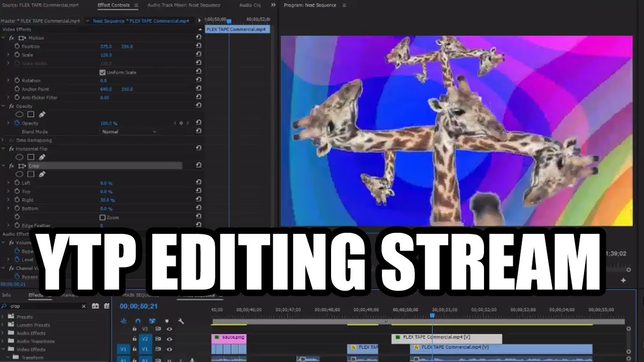Clear the crop search text
Image resolution: width=644 pixels, height=362 pixels.
84,306
